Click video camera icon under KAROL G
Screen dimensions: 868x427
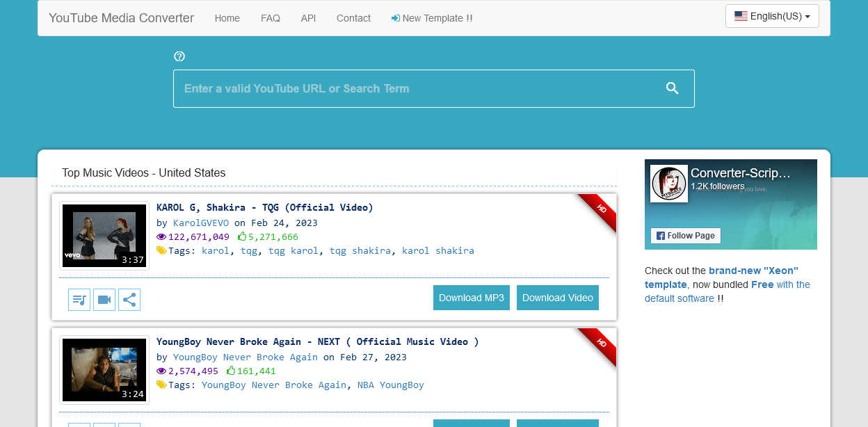click(104, 300)
